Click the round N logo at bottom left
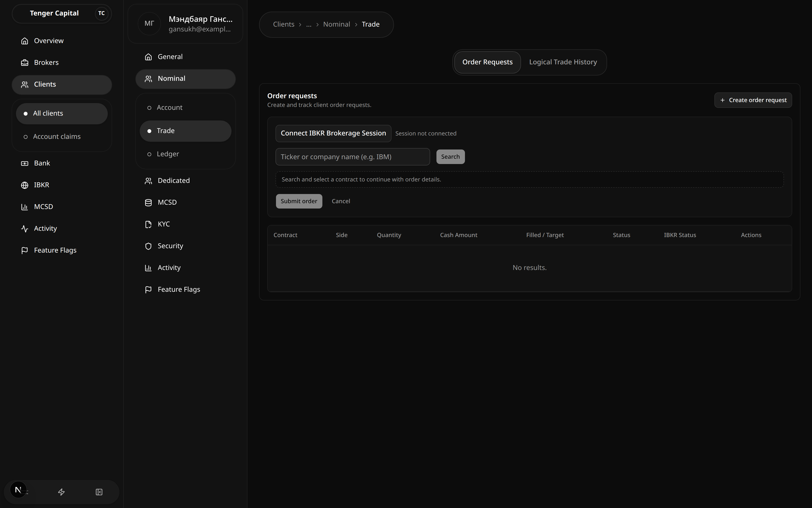The width and height of the screenshot is (812, 508). pyautogui.click(x=18, y=490)
